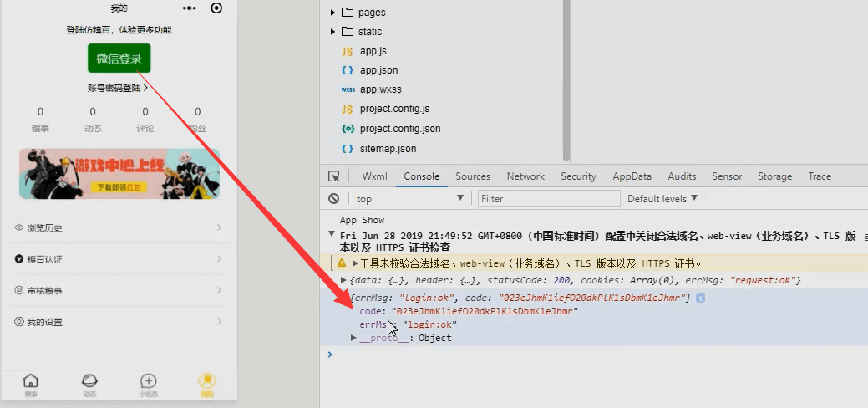Click the yellow warning triangle icon
This screenshot has height=408, width=868.
click(x=341, y=263)
